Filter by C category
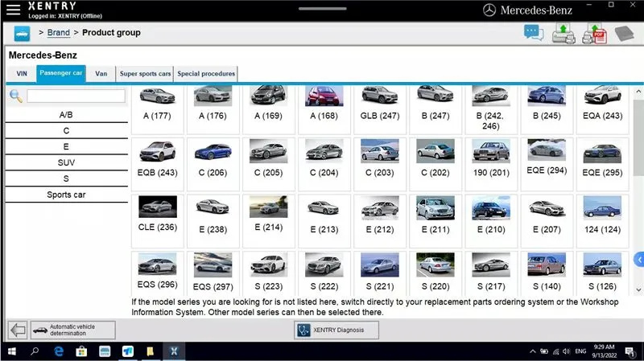644x361 pixels. coord(66,131)
